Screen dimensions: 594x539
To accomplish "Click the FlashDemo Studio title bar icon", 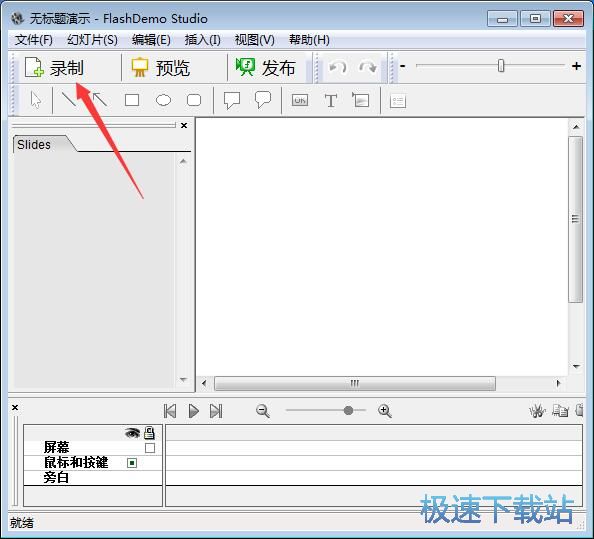I will coord(17,18).
